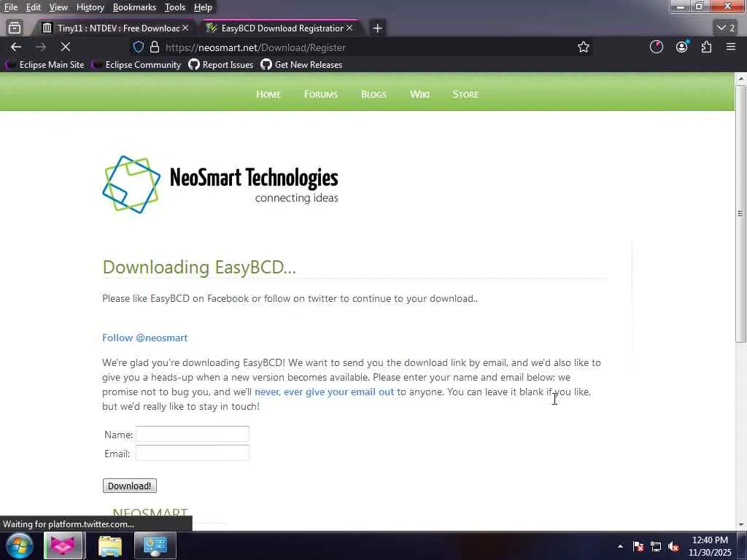Open the network tray icon
Screen dimensions: 747x560
[656, 546]
